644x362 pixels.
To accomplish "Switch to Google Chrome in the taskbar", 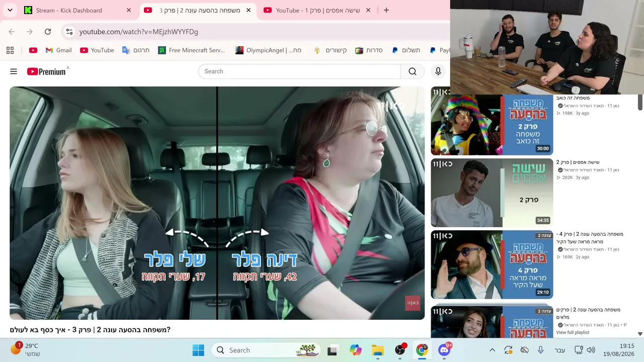I will pyautogui.click(x=422, y=350).
